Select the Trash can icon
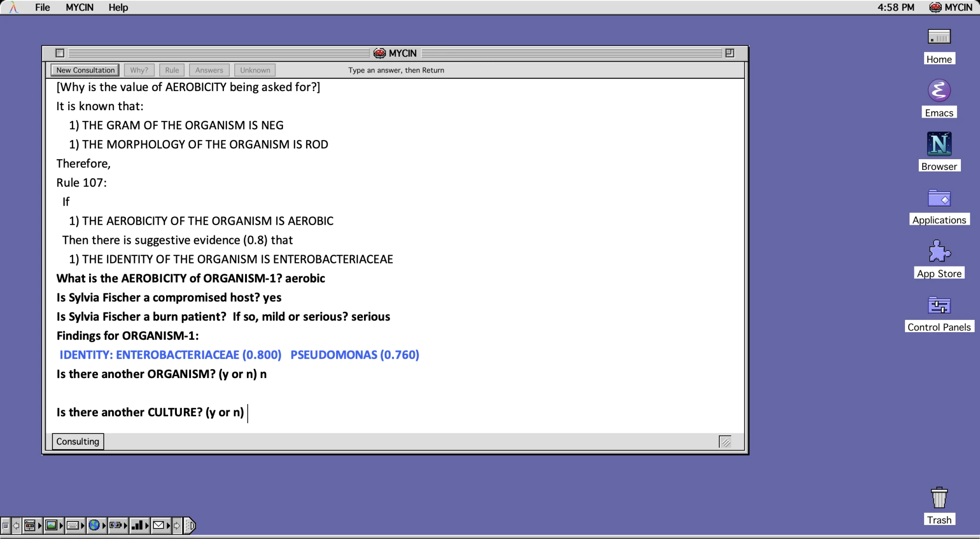Screen dimensions: 980x551 (x=939, y=498)
